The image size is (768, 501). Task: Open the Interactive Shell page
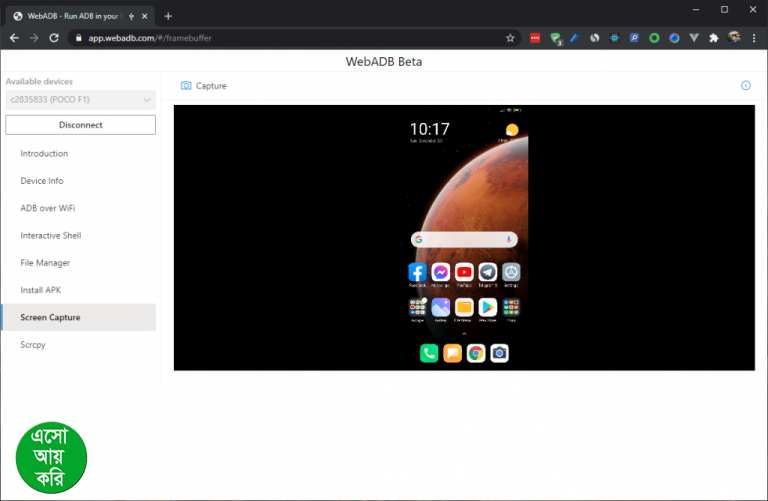[x=51, y=236]
